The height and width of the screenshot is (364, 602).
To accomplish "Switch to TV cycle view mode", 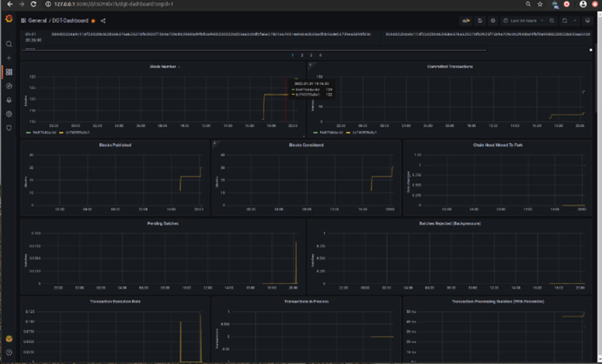I will pyautogui.click(x=588, y=21).
